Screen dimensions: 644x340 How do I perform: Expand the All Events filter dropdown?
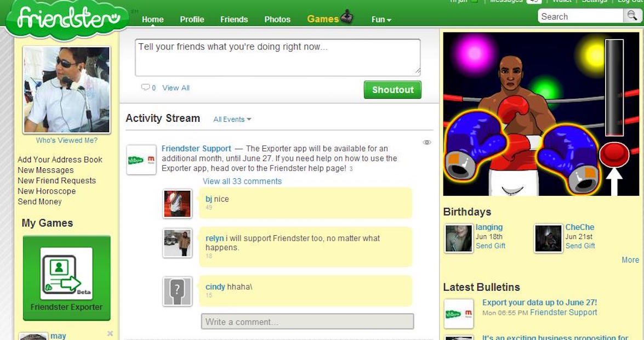pos(232,120)
